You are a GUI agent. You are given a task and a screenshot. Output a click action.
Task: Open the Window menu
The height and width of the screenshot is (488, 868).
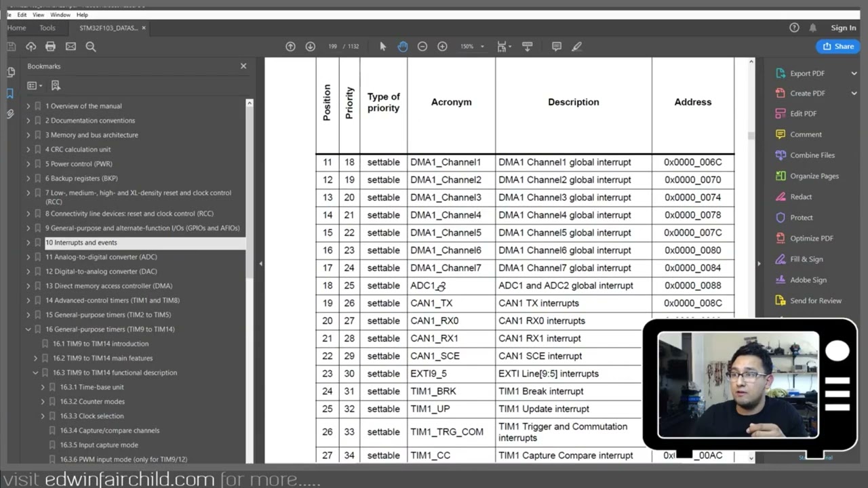pos(60,14)
